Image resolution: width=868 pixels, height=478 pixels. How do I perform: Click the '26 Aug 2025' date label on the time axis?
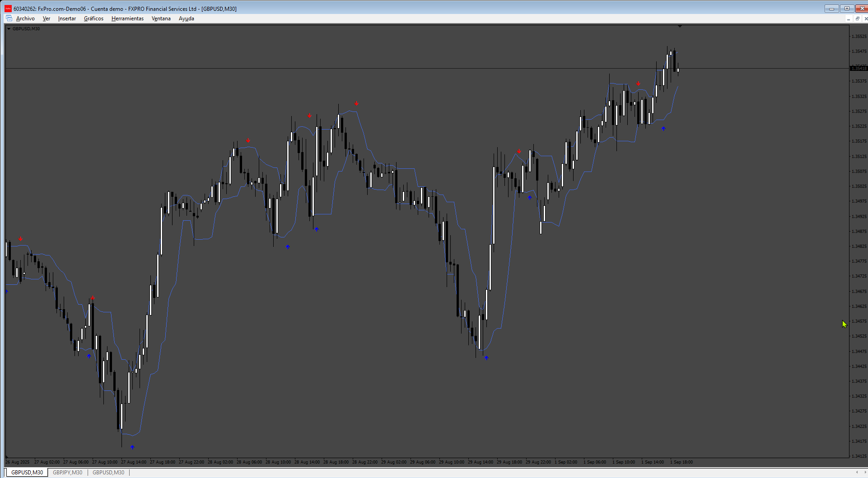pos(17,462)
